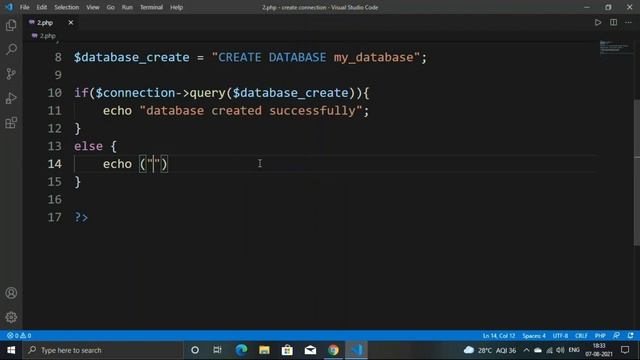Open More Actions ellipsis in editor toolbar
640x360 pixels.
point(629,22)
